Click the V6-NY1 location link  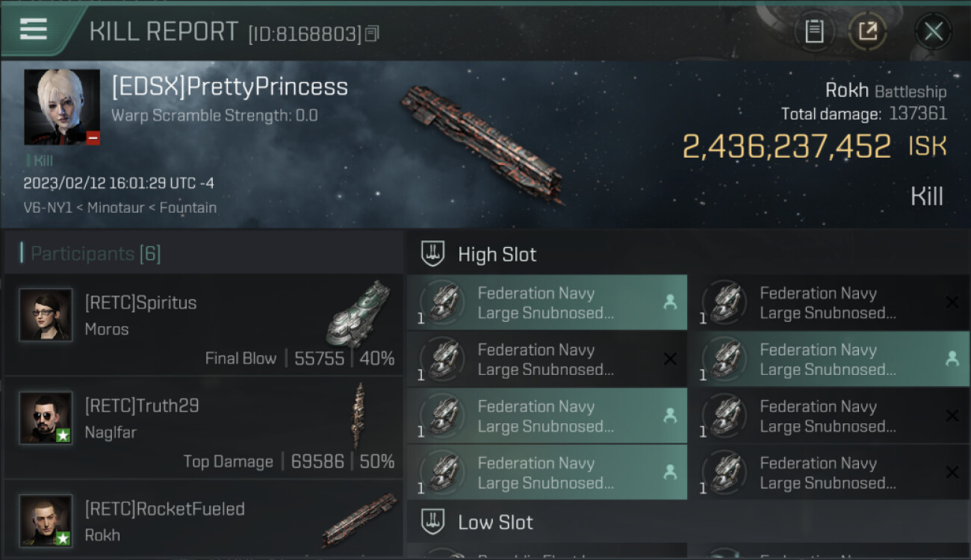(x=48, y=208)
